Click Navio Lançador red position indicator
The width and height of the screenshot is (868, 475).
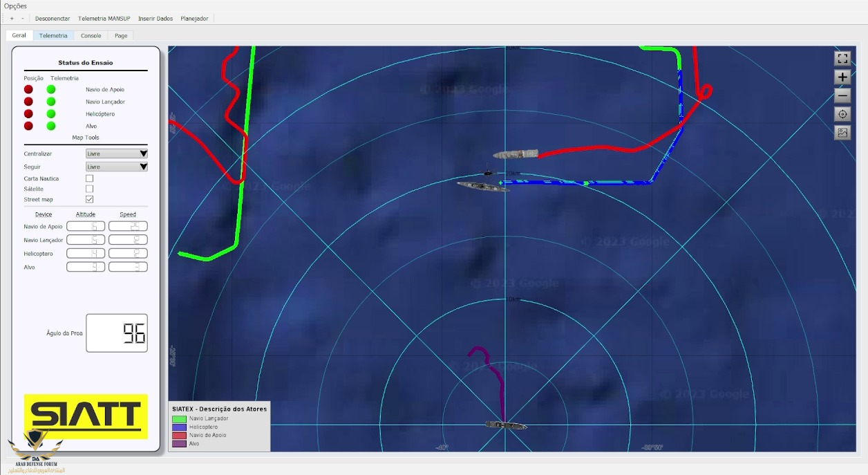point(28,102)
